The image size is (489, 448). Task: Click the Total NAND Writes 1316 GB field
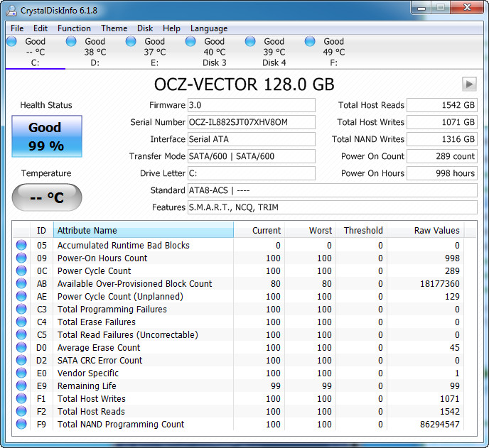tap(442, 139)
